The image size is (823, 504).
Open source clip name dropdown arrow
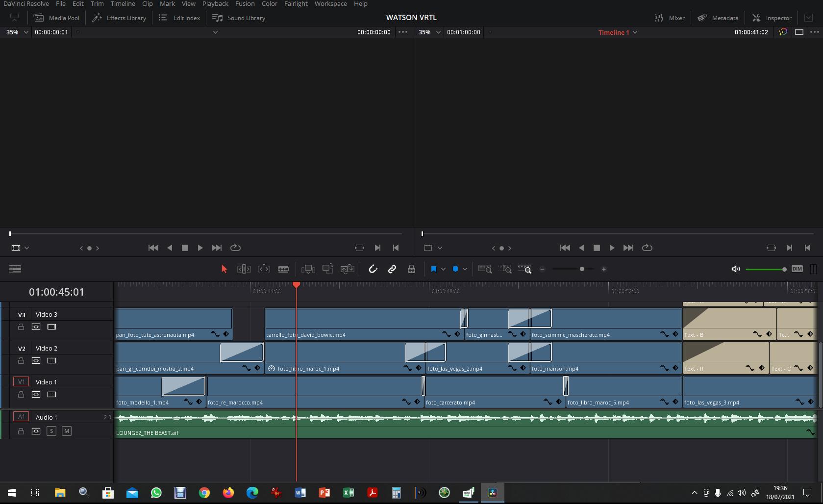point(215,32)
